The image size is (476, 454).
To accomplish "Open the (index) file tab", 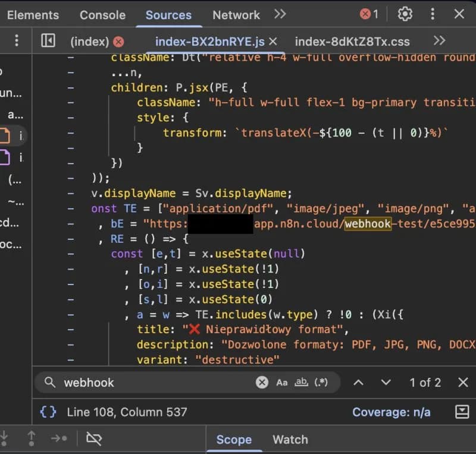I will point(90,42).
